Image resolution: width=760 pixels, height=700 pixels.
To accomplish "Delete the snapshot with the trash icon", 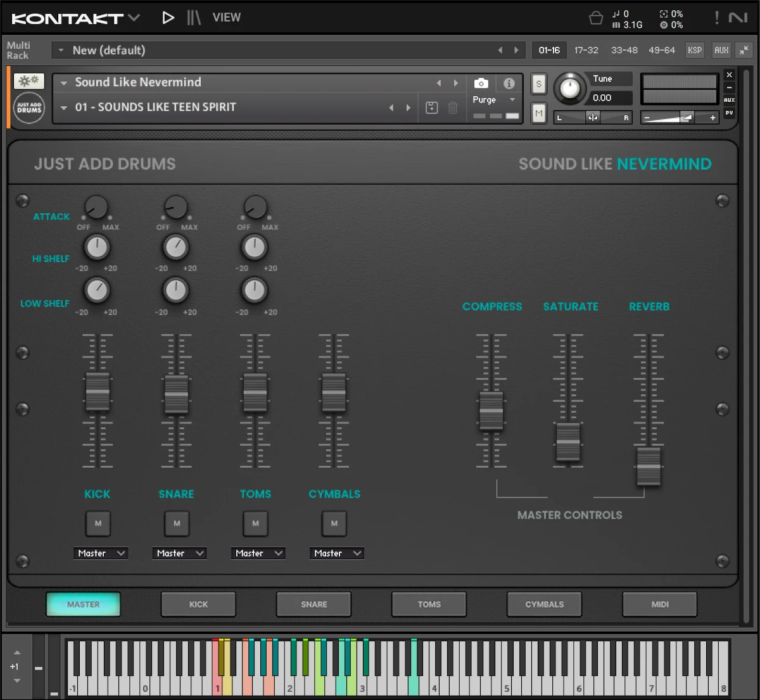I will tap(452, 108).
